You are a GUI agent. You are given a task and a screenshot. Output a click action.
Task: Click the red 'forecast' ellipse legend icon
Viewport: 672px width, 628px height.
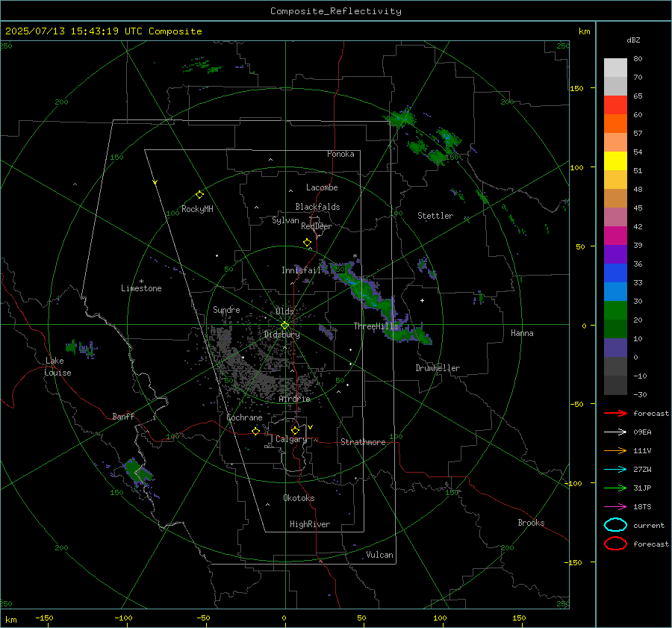(615, 544)
